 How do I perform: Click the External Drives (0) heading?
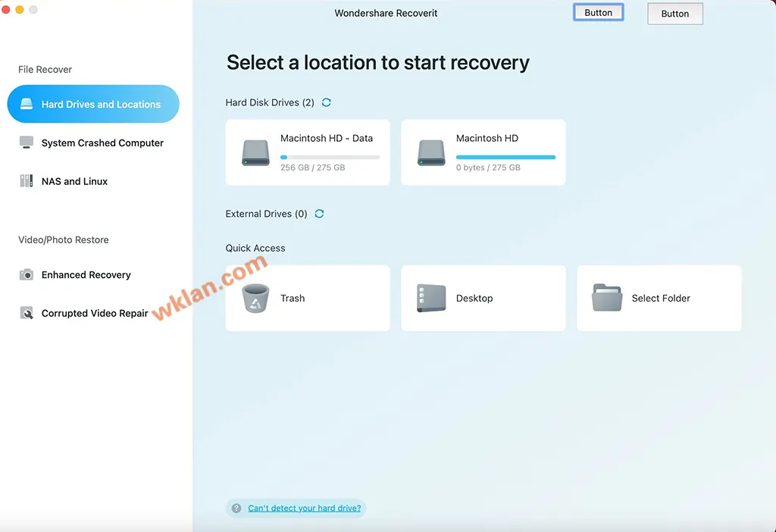coord(266,214)
